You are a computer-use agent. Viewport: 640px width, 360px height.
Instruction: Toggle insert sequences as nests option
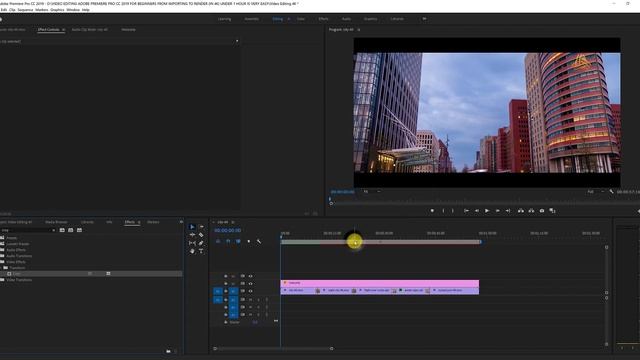(x=218, y=241)
